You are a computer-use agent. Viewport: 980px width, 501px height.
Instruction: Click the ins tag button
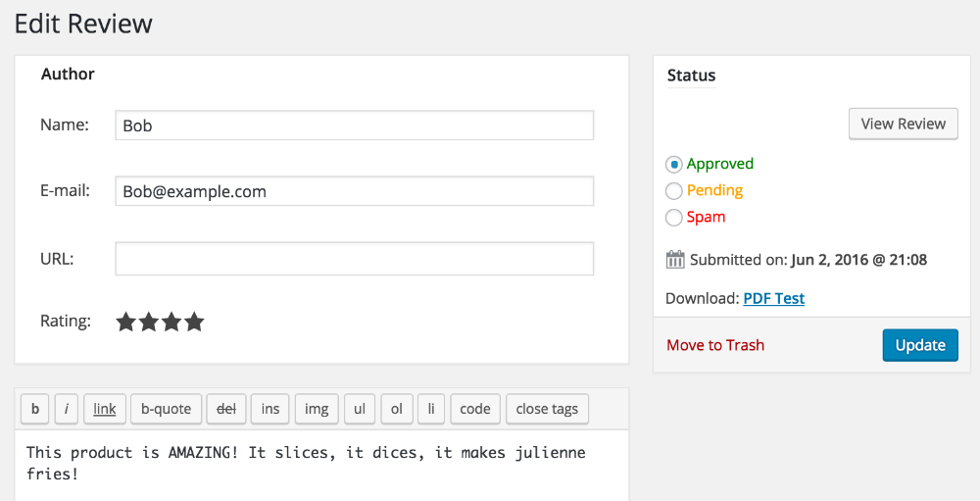[269, 409]
